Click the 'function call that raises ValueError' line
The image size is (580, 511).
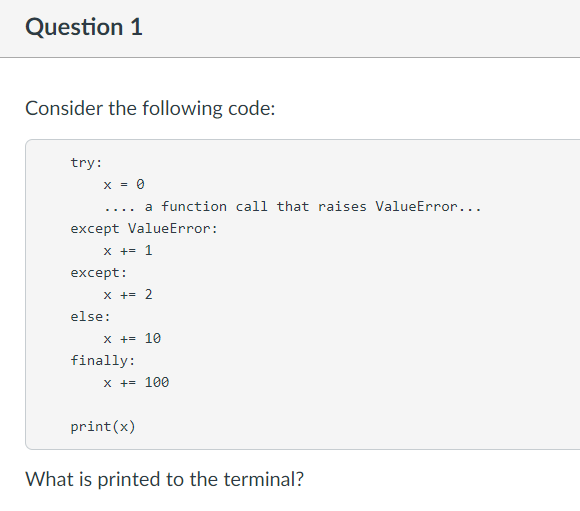pos(293,206)
